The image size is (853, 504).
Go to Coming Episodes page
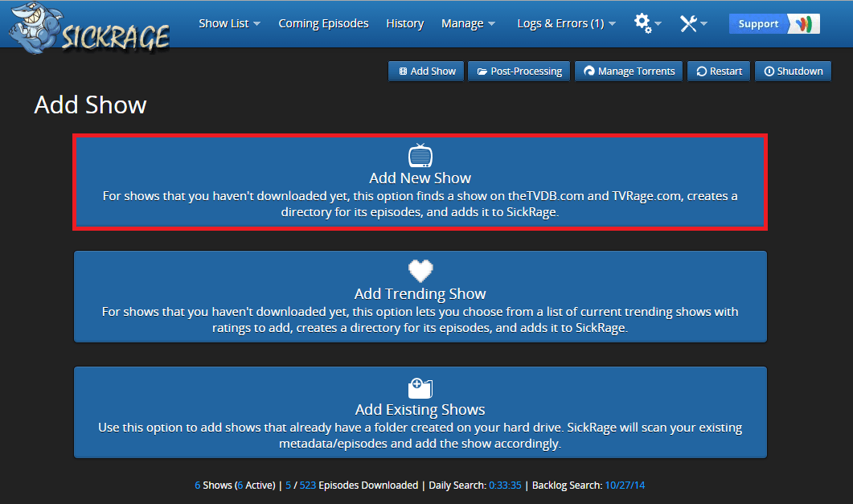pyautogui.click(x=323, y=23)
